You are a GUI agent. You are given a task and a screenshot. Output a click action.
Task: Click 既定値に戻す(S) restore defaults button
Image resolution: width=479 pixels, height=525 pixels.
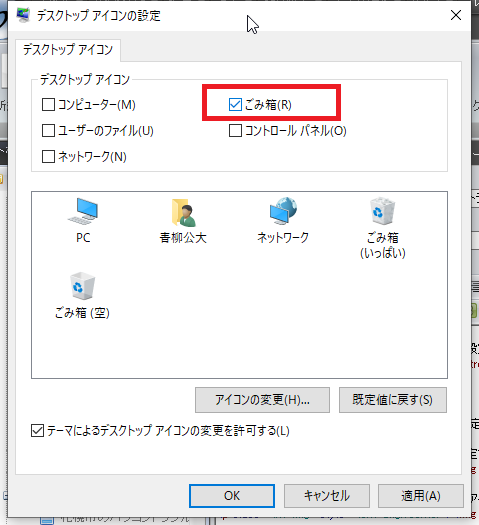[393, 400]
